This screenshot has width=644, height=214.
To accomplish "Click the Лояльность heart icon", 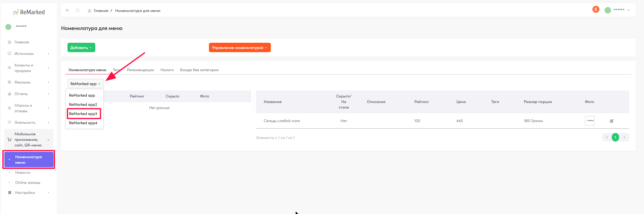I will [x=9, y=122].
